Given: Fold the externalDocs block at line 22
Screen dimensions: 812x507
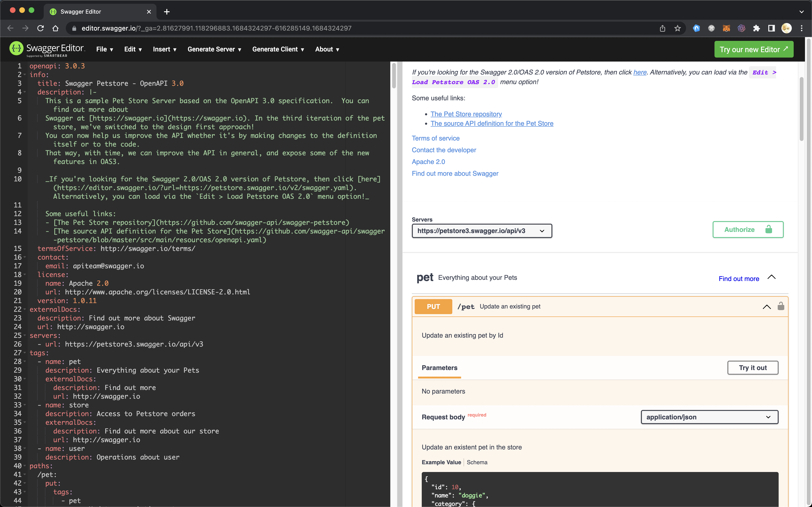Looking at the screenshot, I should 25,309.
